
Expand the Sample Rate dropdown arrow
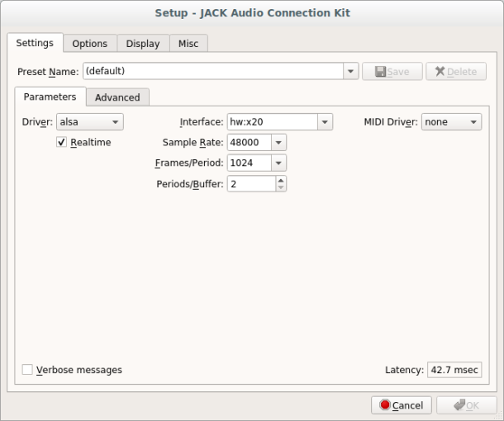pos(278,142)
